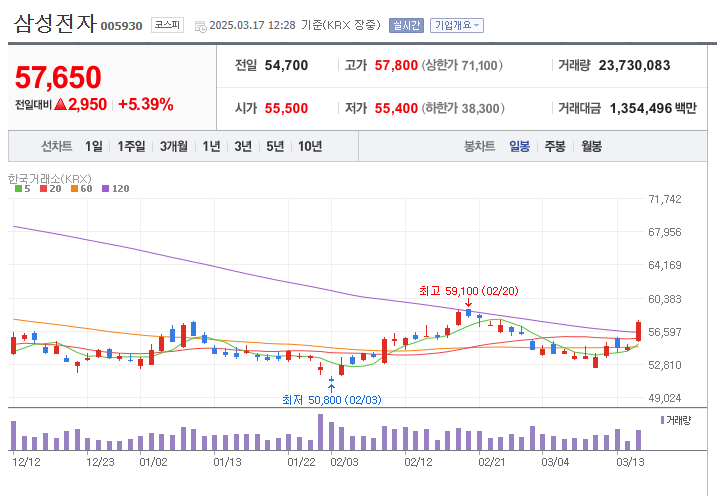Click the low price value 55,400
The height and width of the screenshot is (496, 717).
tap(396, 108)
